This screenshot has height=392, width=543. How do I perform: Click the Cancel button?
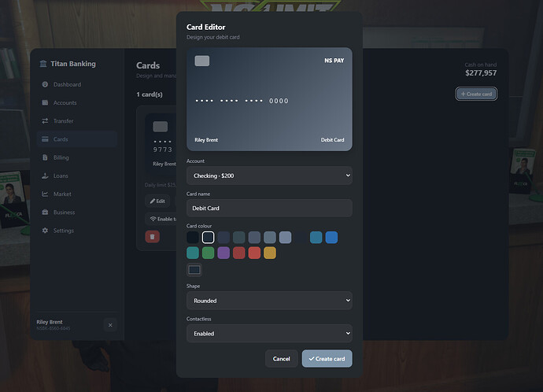(x=281, y=359)
